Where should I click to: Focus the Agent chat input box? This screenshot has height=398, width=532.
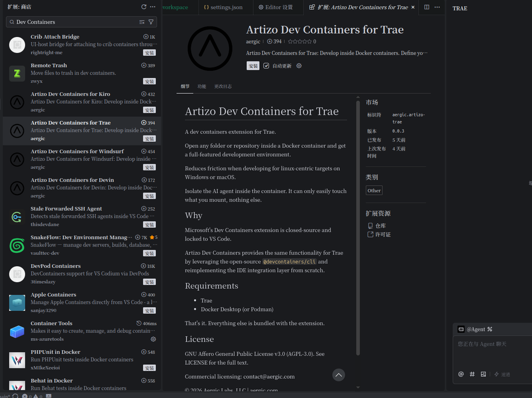coord(493,352)
